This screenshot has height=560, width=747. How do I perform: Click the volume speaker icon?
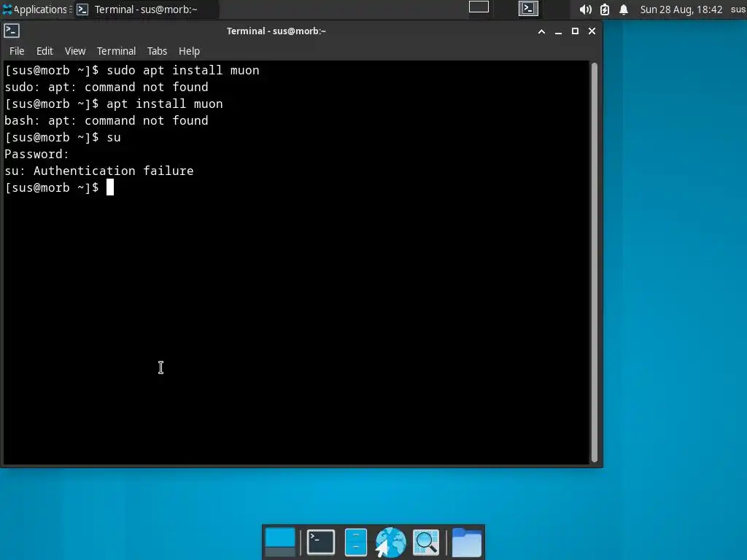pyautogui.click(x=586, y=9)
